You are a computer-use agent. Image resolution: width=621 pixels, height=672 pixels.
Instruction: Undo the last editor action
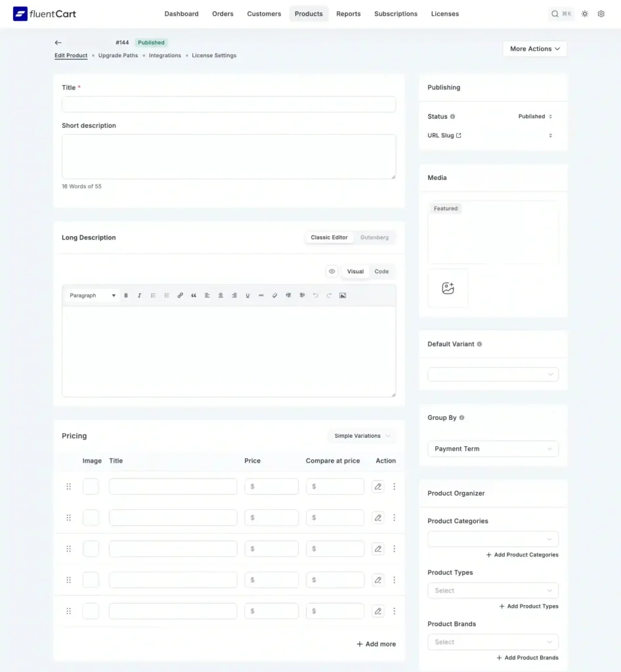click(314, 295)
